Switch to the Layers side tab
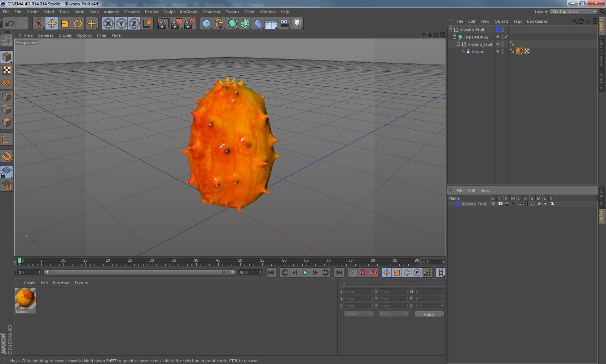606x364 pixels. (x=602, y=216)
